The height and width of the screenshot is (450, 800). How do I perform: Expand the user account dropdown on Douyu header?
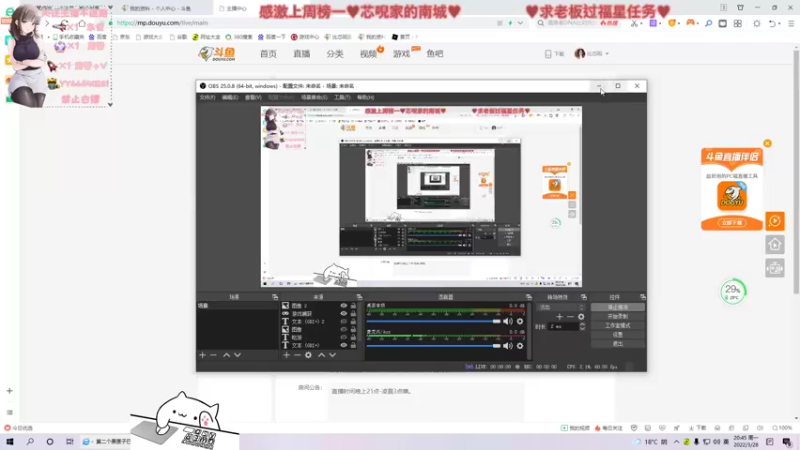(607, 54)
